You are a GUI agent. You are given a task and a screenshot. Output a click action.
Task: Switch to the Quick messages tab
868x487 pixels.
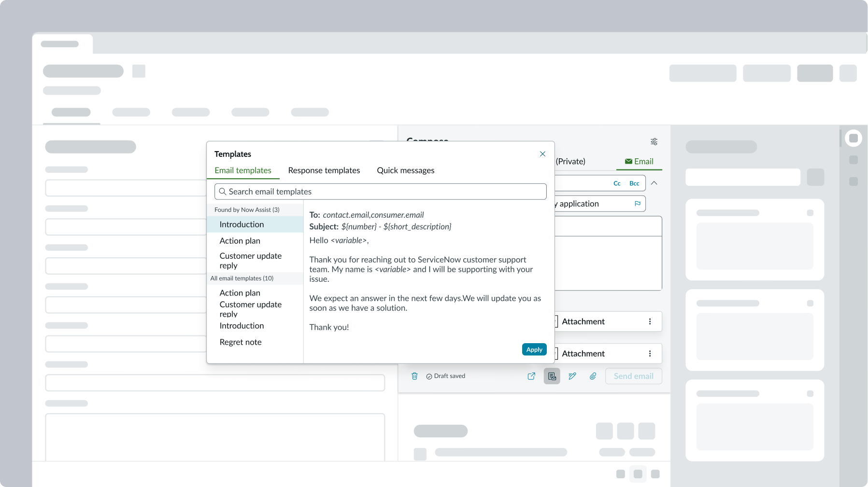(x=406, y=170)
